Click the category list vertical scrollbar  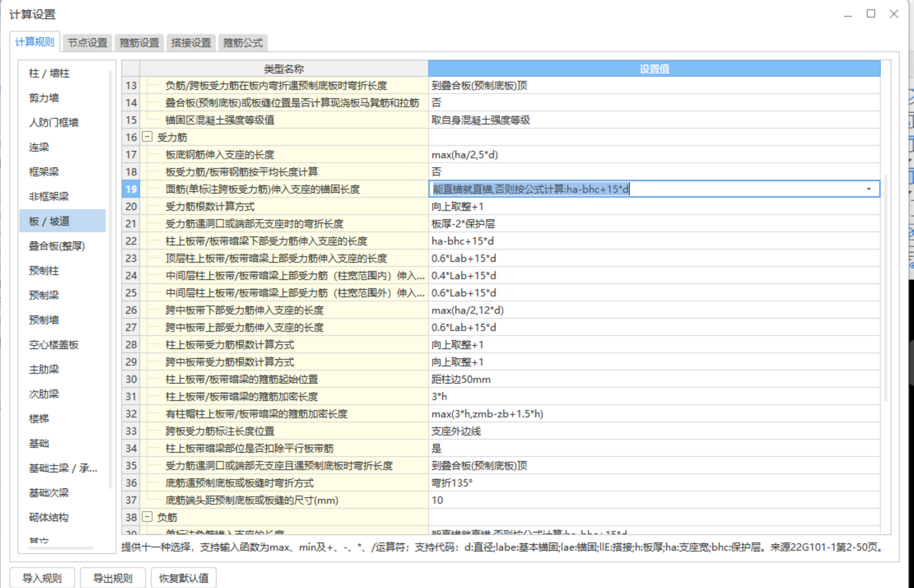[110, 279]
